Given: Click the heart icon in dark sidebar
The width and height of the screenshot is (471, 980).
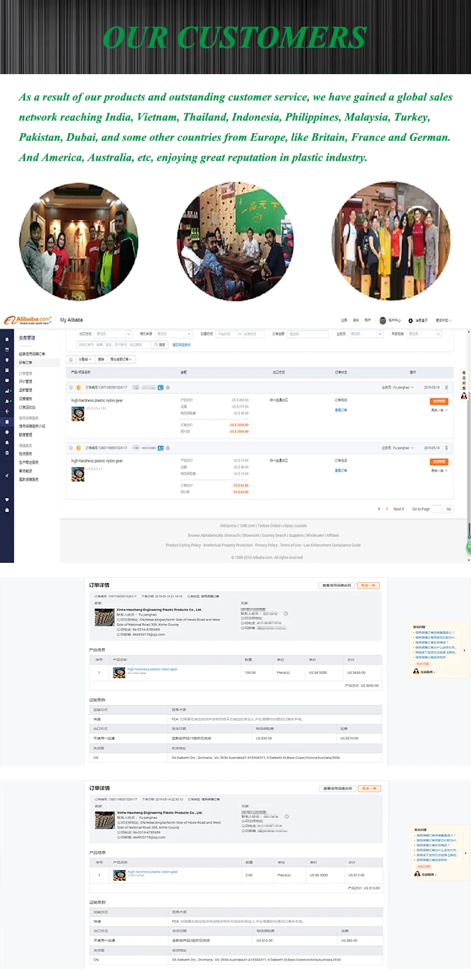Looking at the screenshot, I should (7, 499).
